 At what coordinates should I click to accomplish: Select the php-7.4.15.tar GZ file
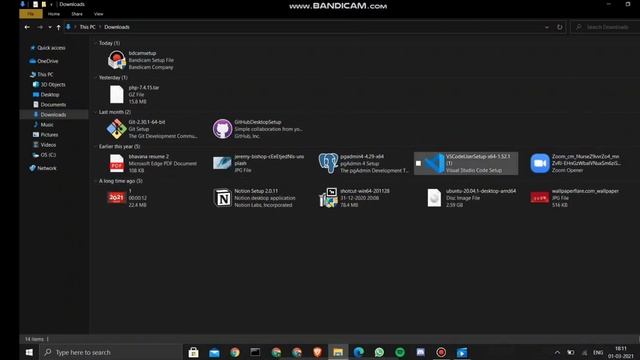point(133,94)
